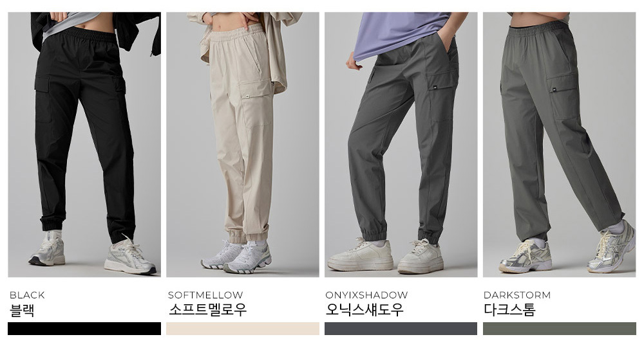The width and height of the screenshot is (644, 346).
Task: Select the black color swatch bar
Action: [84, 329]
